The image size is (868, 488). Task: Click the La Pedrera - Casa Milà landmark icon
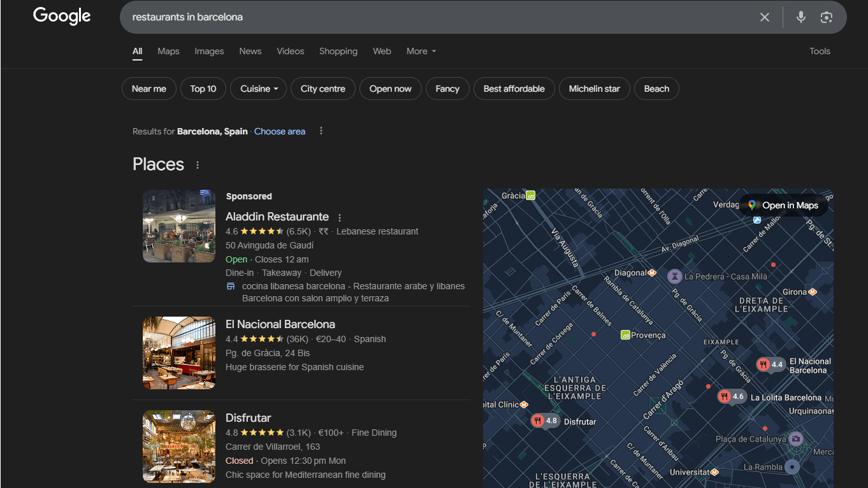674,276
